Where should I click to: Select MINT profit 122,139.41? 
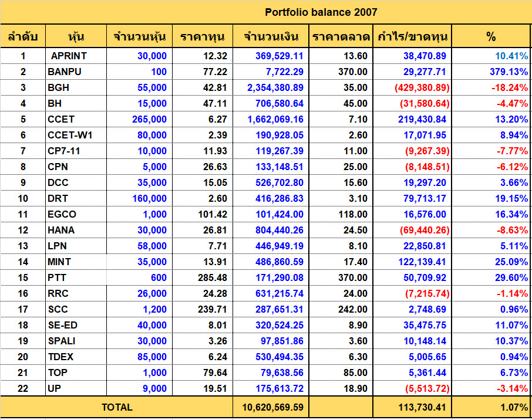[412, 262]
